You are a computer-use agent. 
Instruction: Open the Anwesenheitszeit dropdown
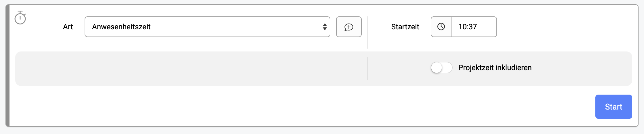click(207, 27)
